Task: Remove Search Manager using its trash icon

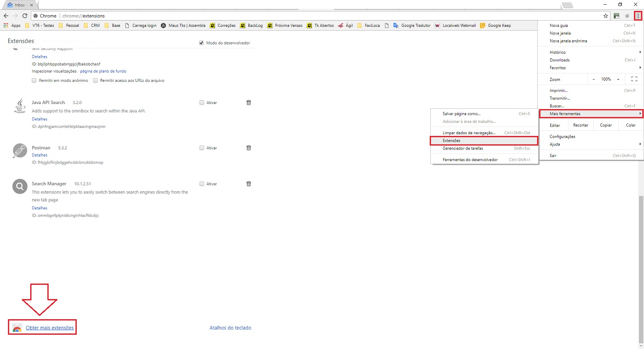Action: tap(249, 184)
